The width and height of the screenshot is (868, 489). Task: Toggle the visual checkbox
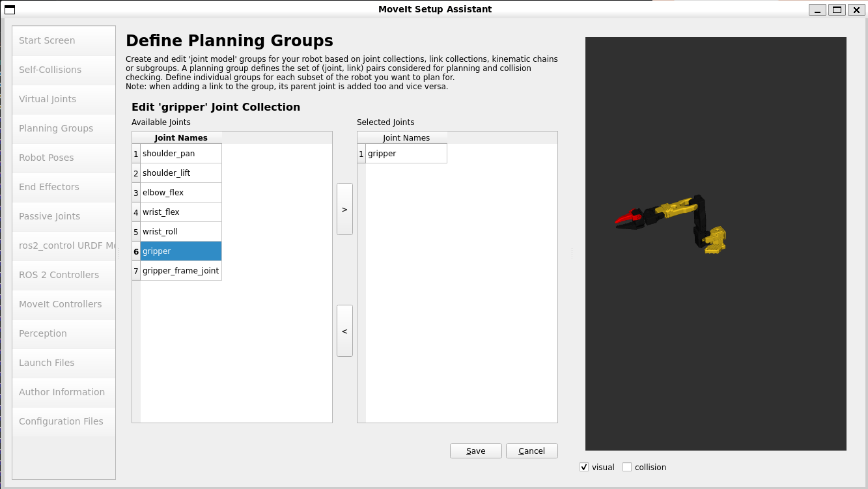coord(584,467)
